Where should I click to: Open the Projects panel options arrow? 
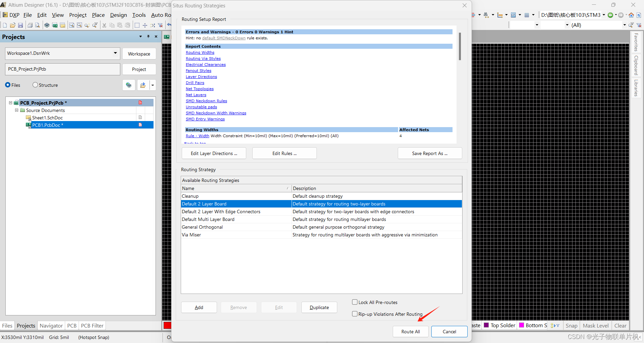tap(140, 37)
